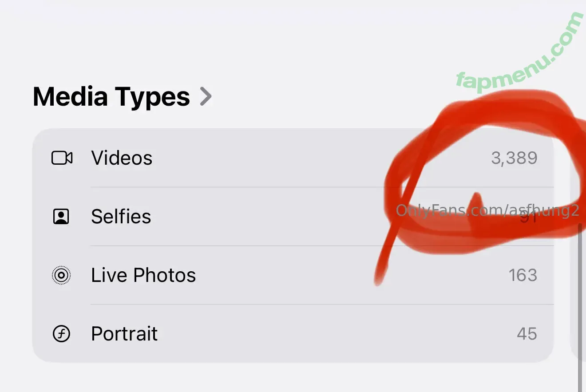Open the Live Photos label
This screenshot has width=586, height=392.
[x=143, y=275]
